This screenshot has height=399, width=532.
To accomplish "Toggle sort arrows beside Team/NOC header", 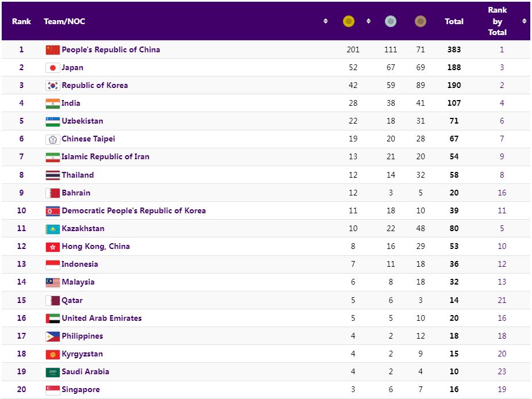I will 326,21.
